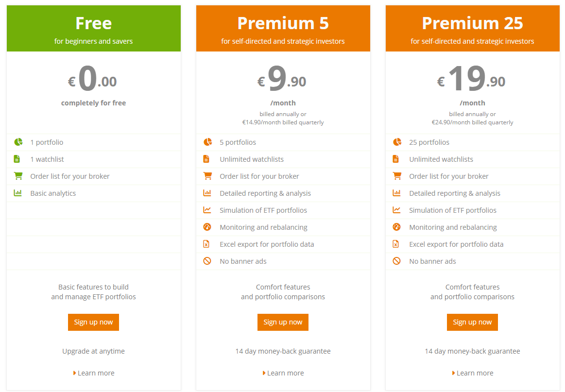Click pie chart icon beside 25 portfolios
Viewport: 565px width, 392px height.
point(397,142)
